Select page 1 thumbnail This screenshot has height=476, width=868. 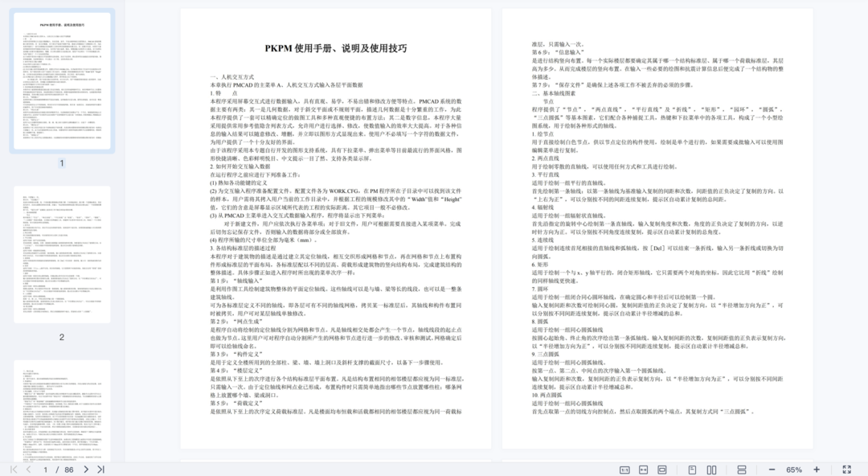[x=62, y=81]
